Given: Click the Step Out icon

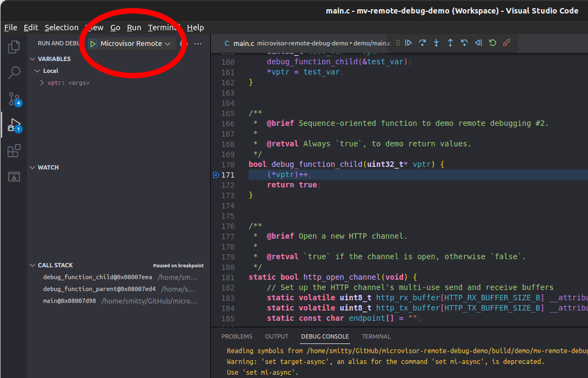Looking at the screenshot, I should [x=450, y=43].
